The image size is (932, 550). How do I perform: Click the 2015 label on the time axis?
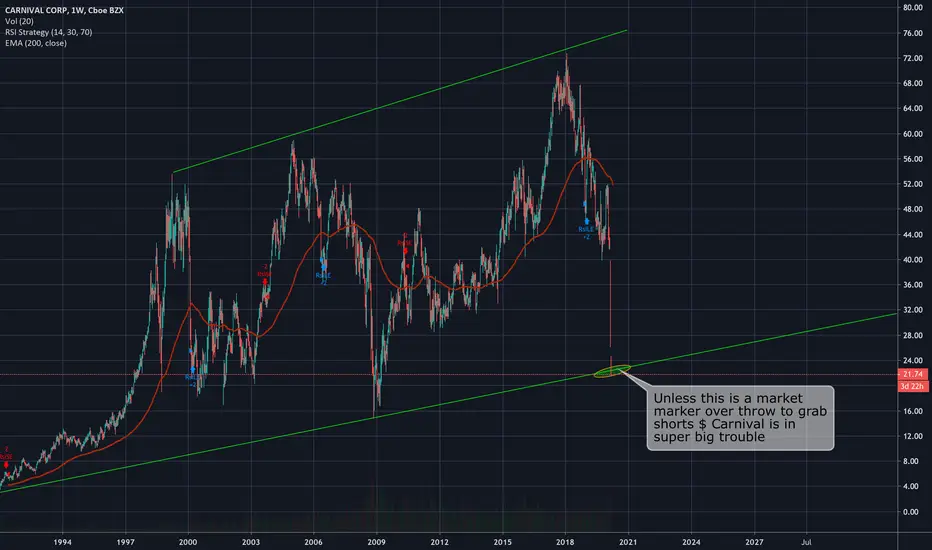point(502,542)
